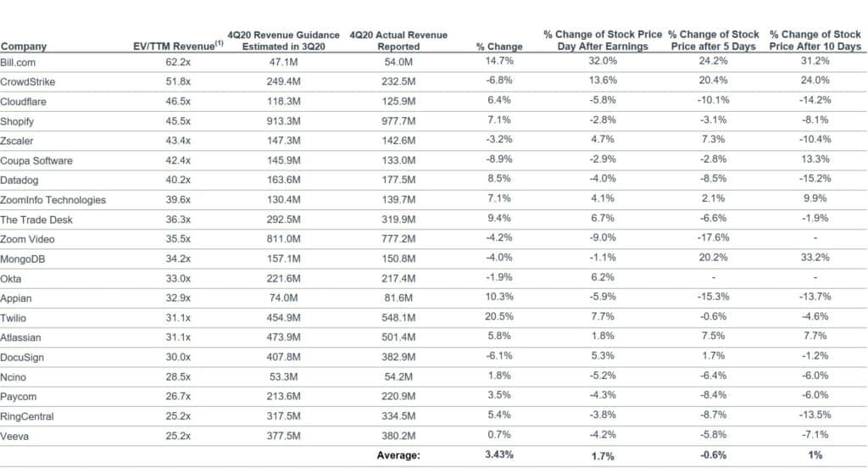Viewport: 868px width, 468px height.
Task: Click Twilio's 20.5% change cell
Action: pos(499,317)
